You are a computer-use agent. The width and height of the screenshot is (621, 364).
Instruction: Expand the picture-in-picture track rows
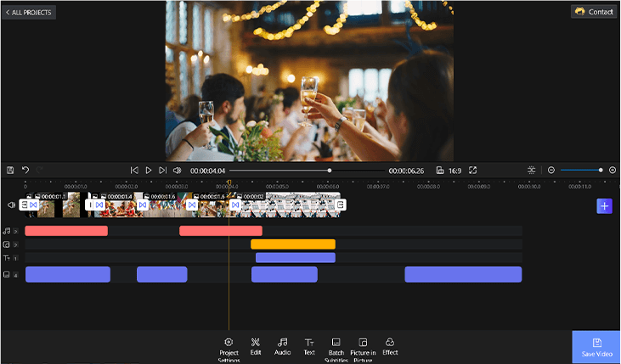click(x=16, y=245)
